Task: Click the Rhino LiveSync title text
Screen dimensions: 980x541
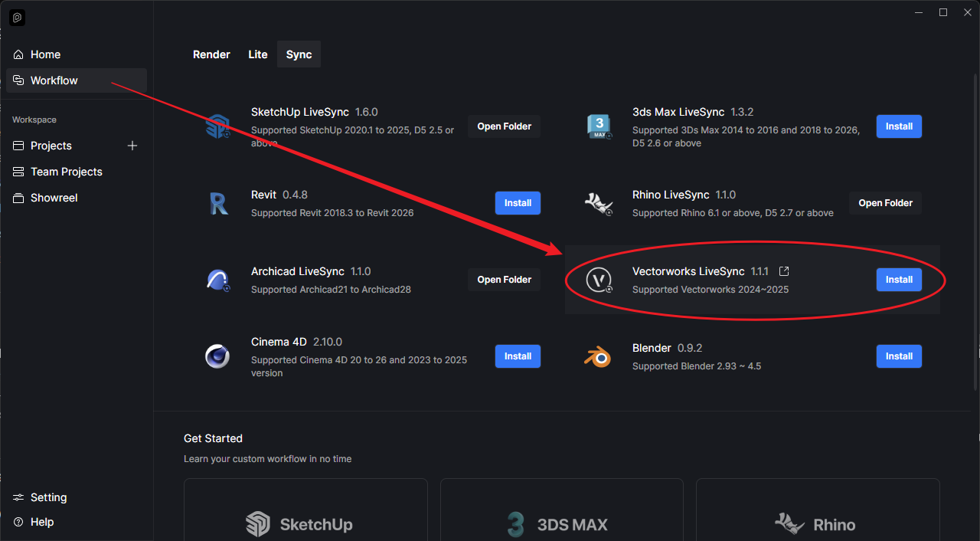Action: [x=671, y=195]
